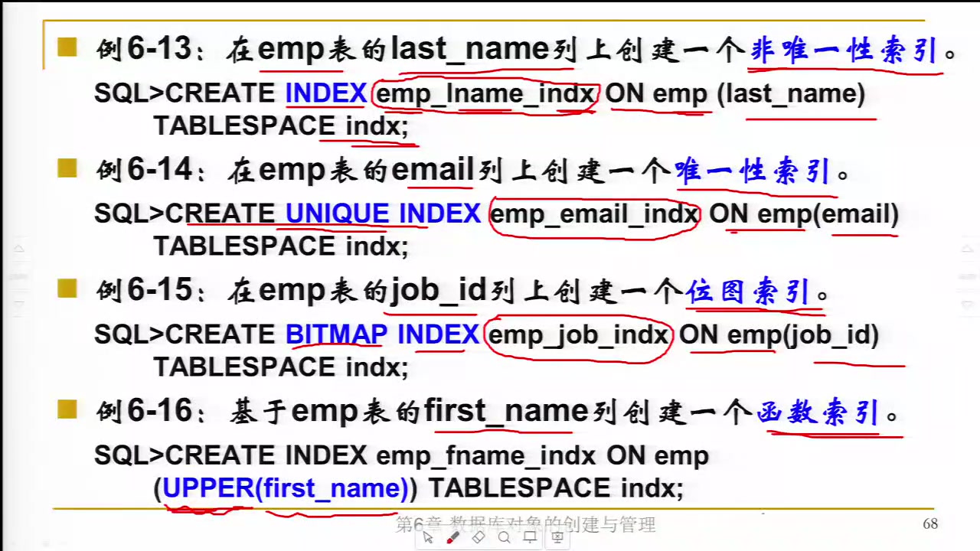Open the magnifier zoom tool
980x551 pixels.
click(504, 538)
